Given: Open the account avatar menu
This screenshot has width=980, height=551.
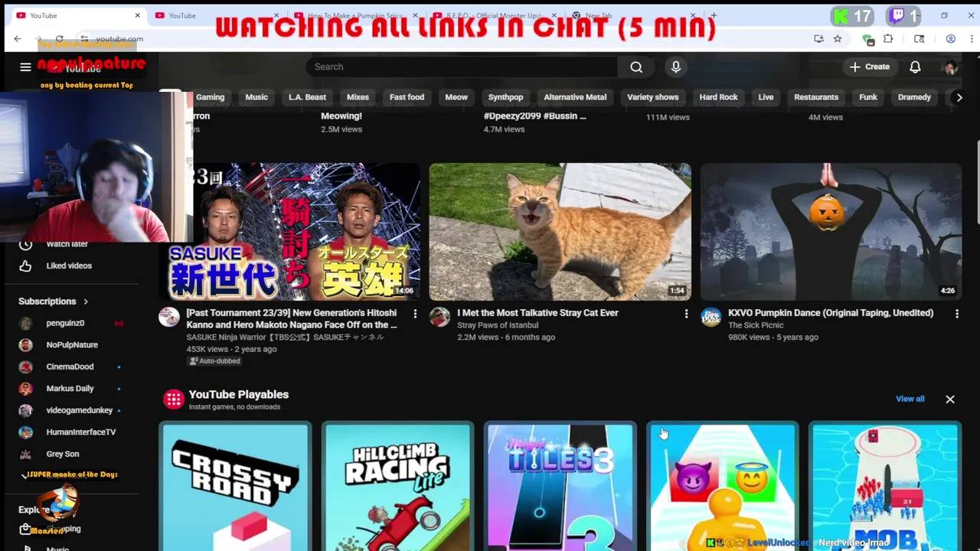Looking at the screenshot, I should [951, 67].
